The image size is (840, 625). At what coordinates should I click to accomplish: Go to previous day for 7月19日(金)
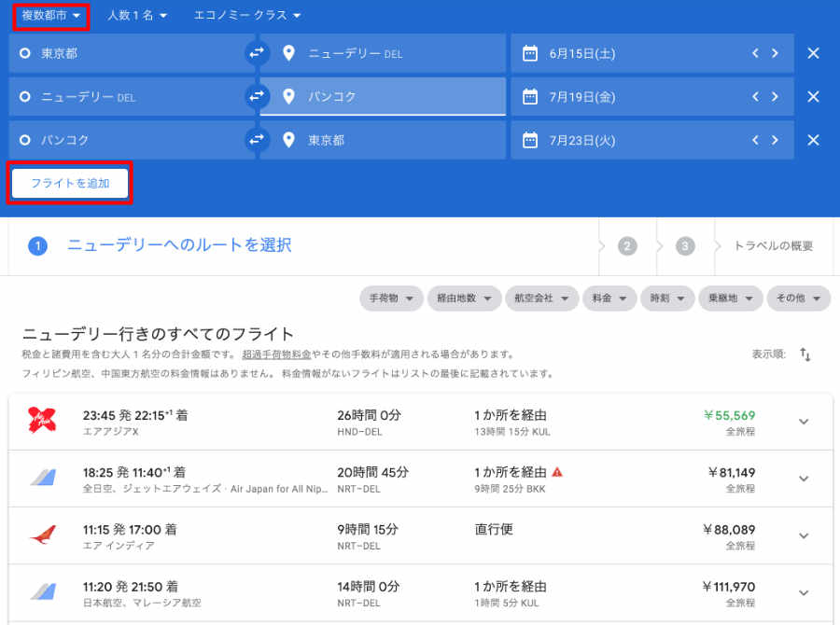pyautogui.click(x=755, y=96)
